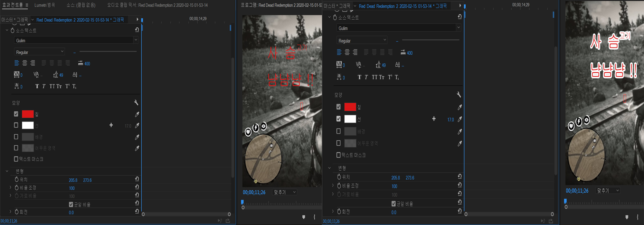Image resolution: width=644 pixels, height=225 pixels.
Task: Enable the 어두운 영역 shadow checkbox in left panel
Action: point(16,148)
